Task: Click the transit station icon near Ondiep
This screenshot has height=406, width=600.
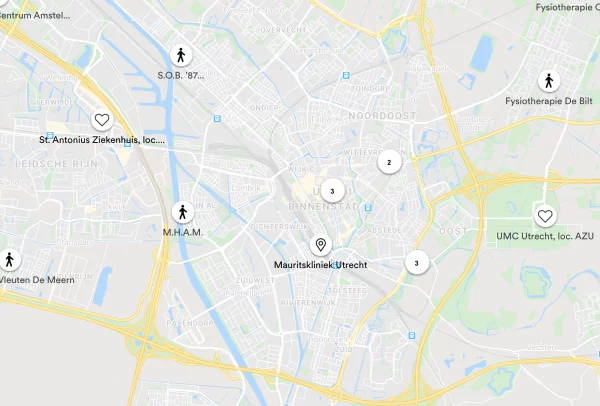Action: pos(217,119)
